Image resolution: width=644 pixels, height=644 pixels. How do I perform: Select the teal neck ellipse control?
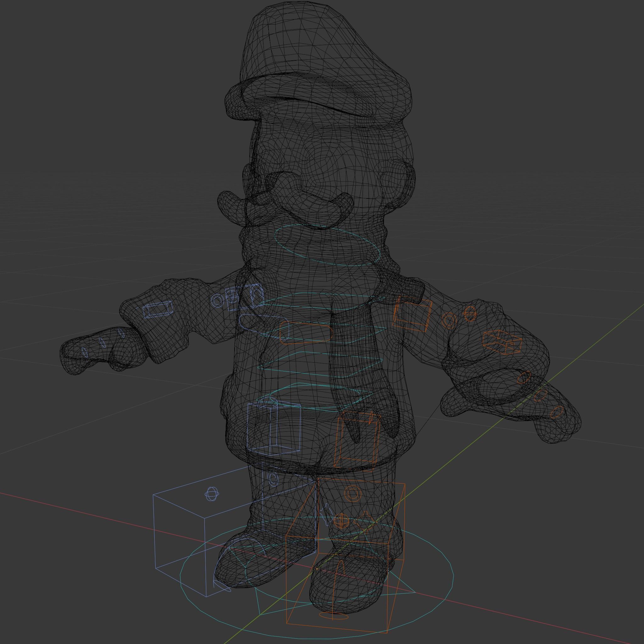[x=327, y=245]
